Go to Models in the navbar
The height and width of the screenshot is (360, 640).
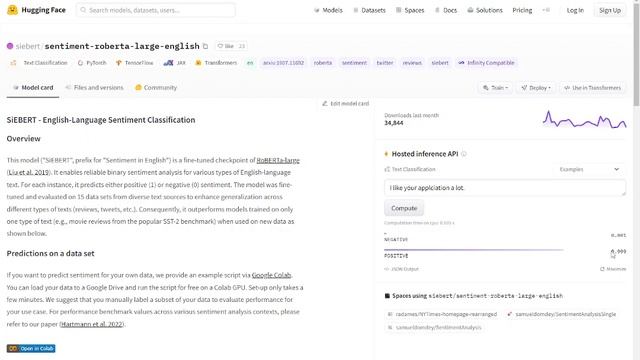pos(328,10)
